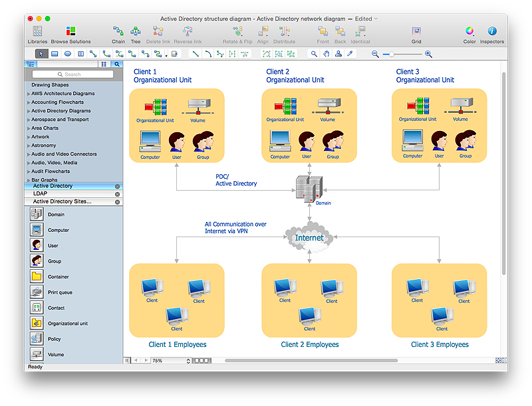Open the Libraries panel button
This screenshot has width=532, height=406.
pyautogui.click(x=37, y=35)
